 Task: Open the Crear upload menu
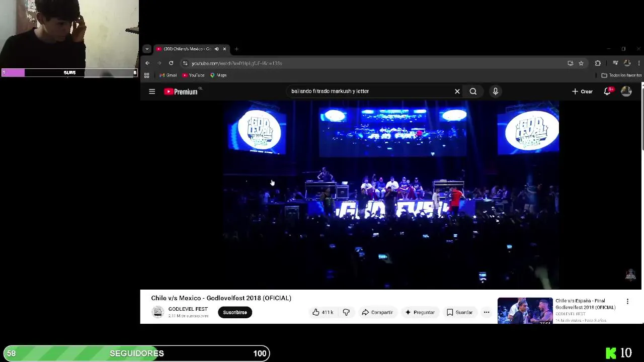(x=582, y=92)
